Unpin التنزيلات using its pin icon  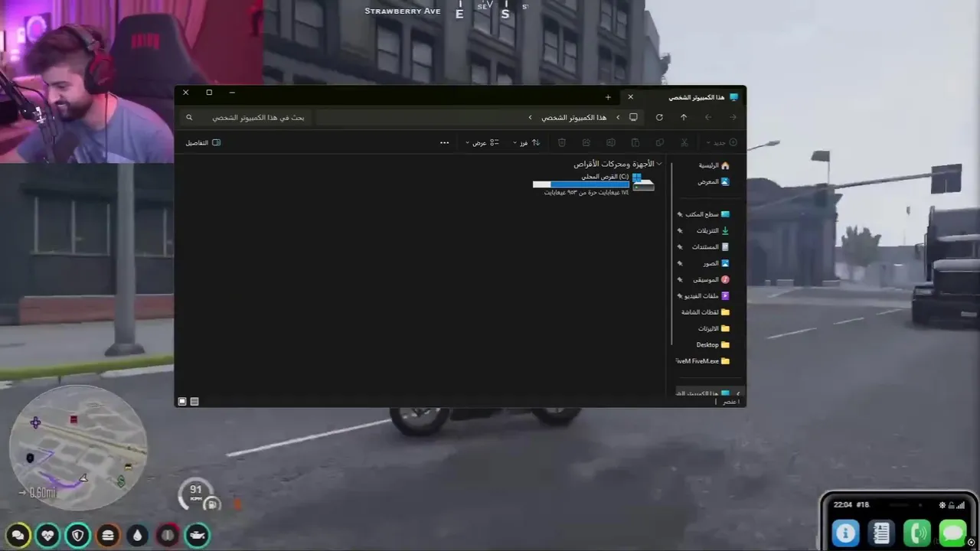680,230
